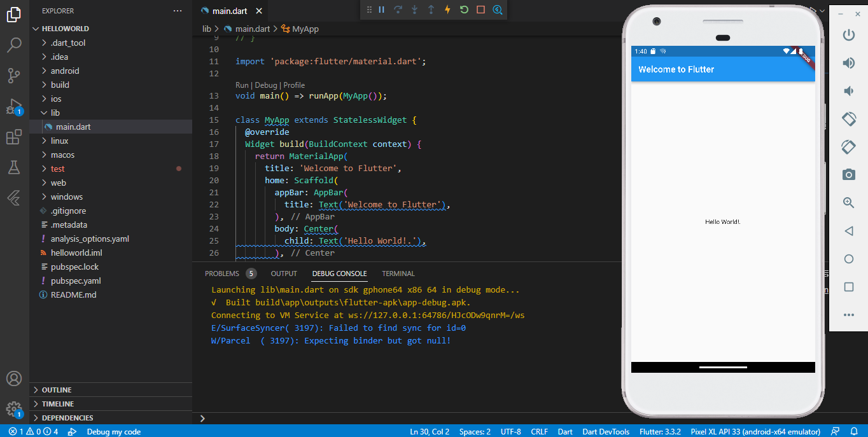The width and height of the screenshot is (868, 437).
Task: Click the MyApp breadcrumb
Action: coord(300,29)
